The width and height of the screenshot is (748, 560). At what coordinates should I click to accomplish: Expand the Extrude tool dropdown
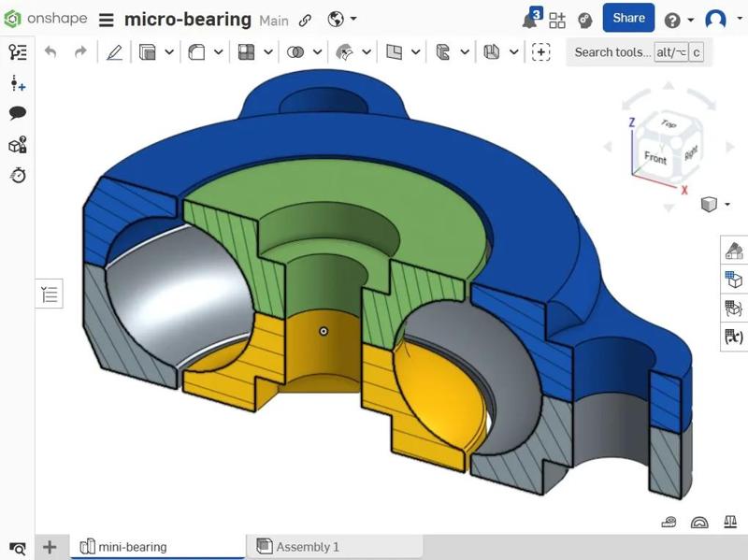(169, 52)
